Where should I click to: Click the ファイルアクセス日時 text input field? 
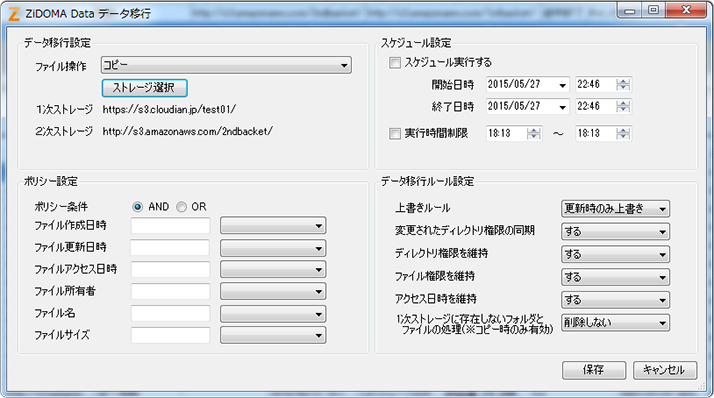[170, 270]
